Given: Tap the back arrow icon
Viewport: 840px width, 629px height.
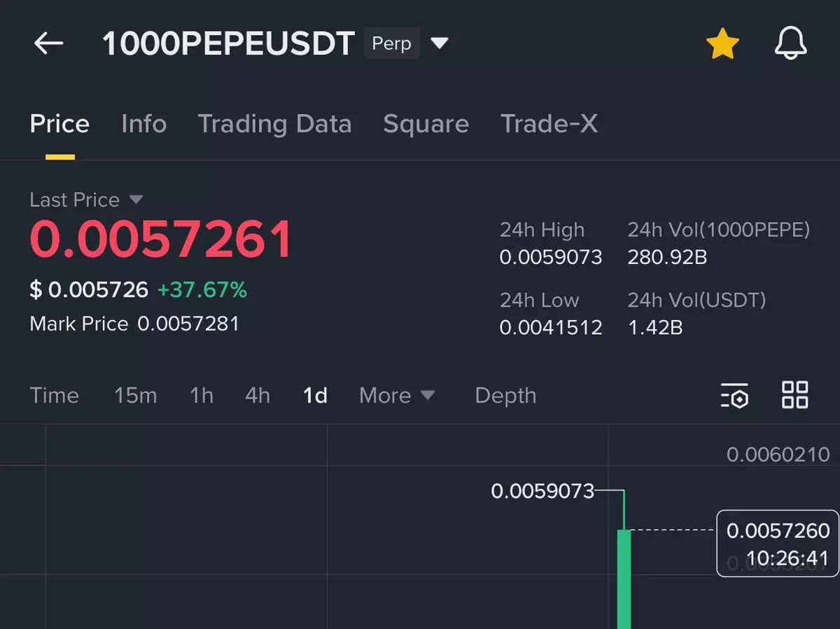Looking at the screenshot, I should (48, 43).
